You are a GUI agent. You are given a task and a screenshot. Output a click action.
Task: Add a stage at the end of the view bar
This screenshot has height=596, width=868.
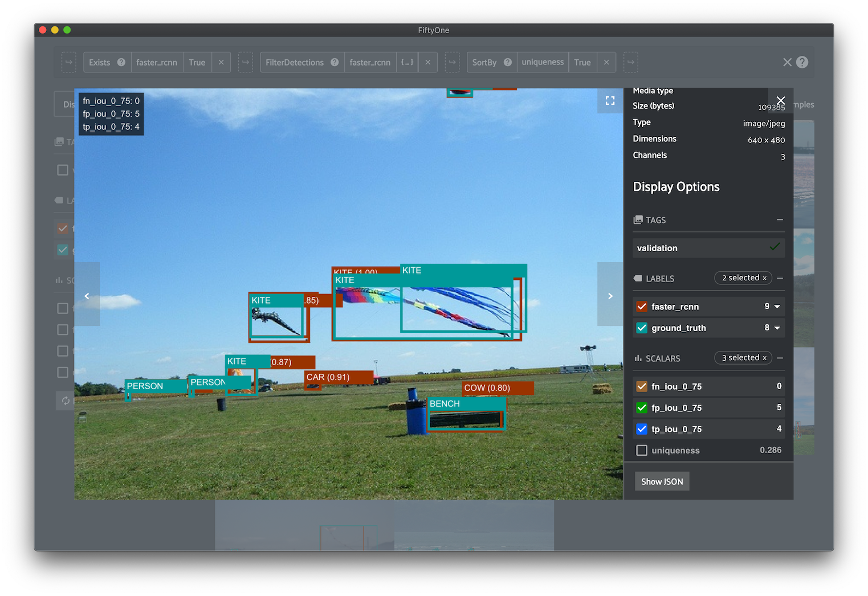pos(630,63)
